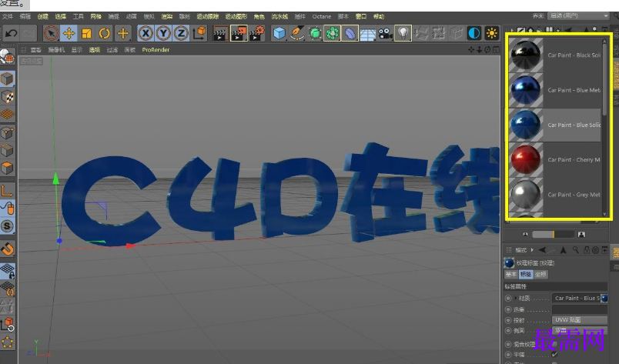Switch to the 标签 (Tag) attribute tab
Viewport: 619px width, 364px height.
point(525,274)
